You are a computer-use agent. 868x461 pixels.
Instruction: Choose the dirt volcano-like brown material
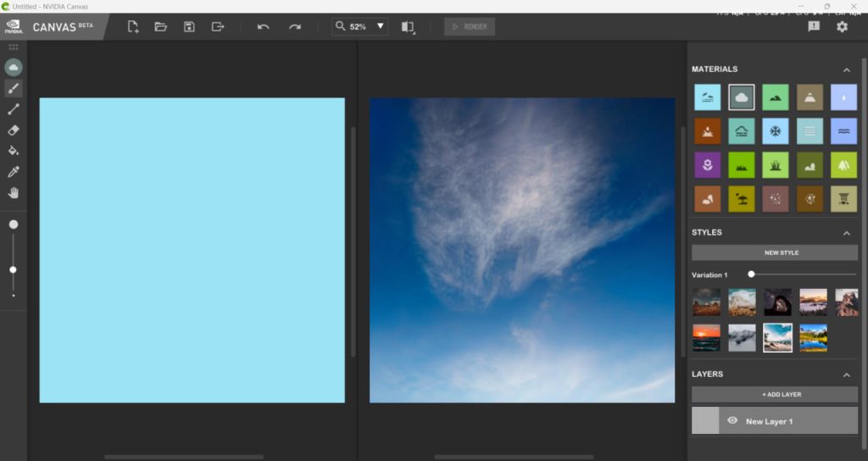click(708, 131)
